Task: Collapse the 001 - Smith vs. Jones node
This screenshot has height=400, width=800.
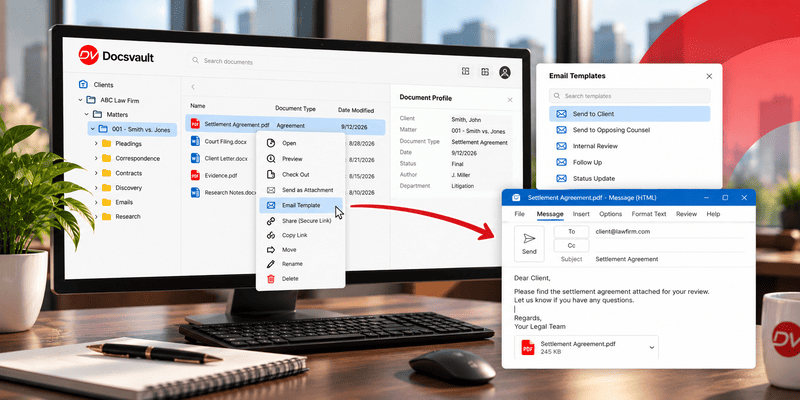Action: tap(92, 130)
